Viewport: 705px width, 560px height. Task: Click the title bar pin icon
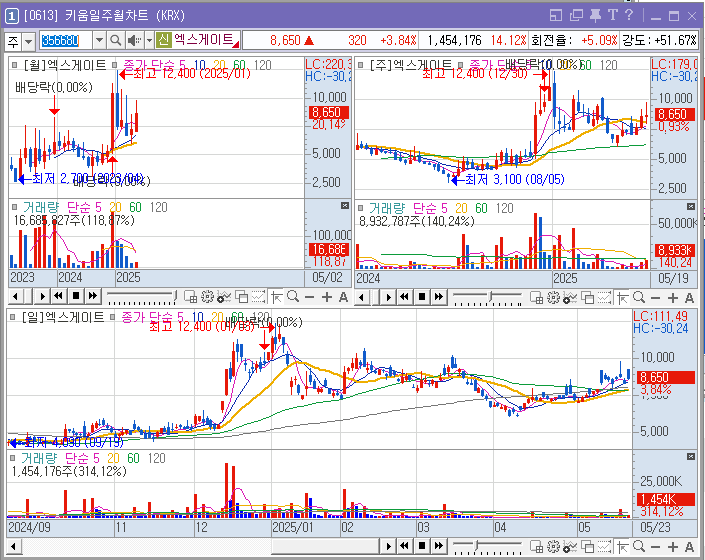(x=595, y=16)
